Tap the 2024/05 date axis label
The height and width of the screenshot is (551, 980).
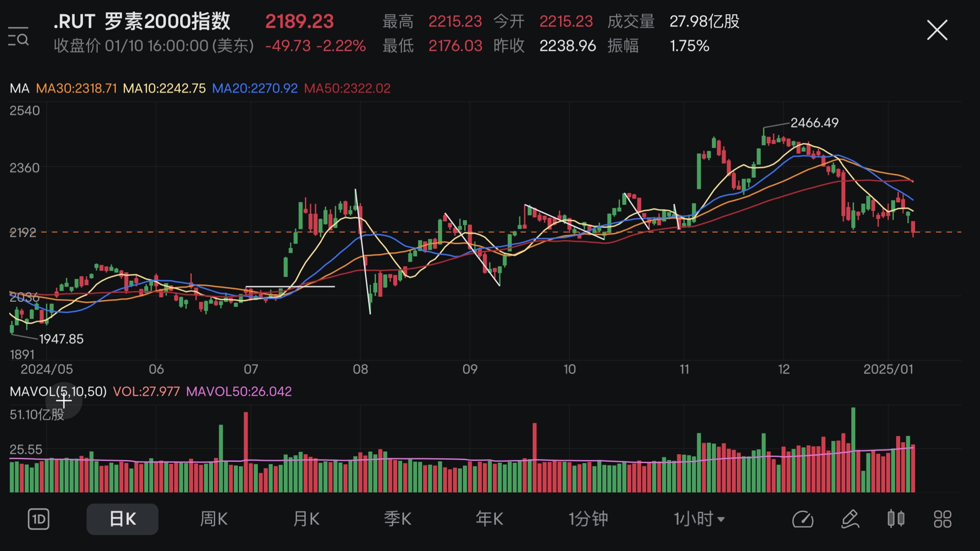coord(47,369)
